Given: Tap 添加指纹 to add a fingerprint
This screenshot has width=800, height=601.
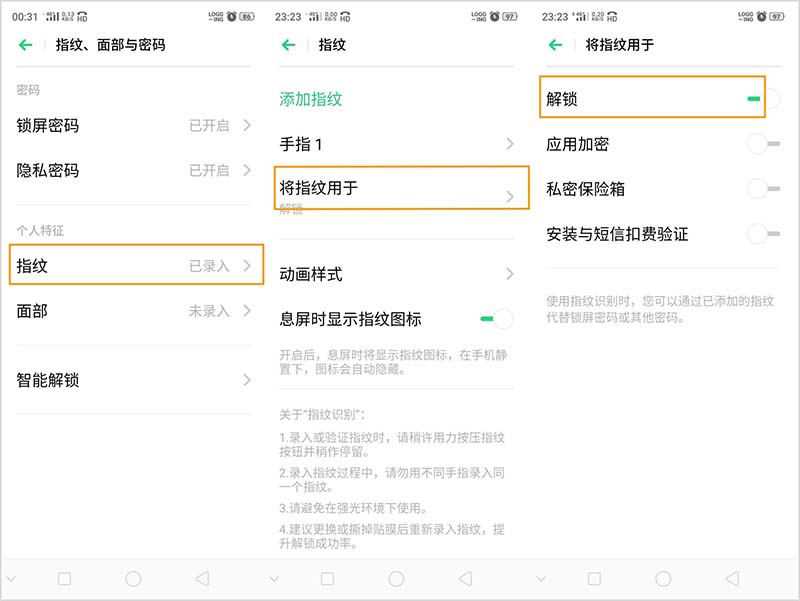Looking at the screenshot, I should pyautogui.click(x=302, y=99).
